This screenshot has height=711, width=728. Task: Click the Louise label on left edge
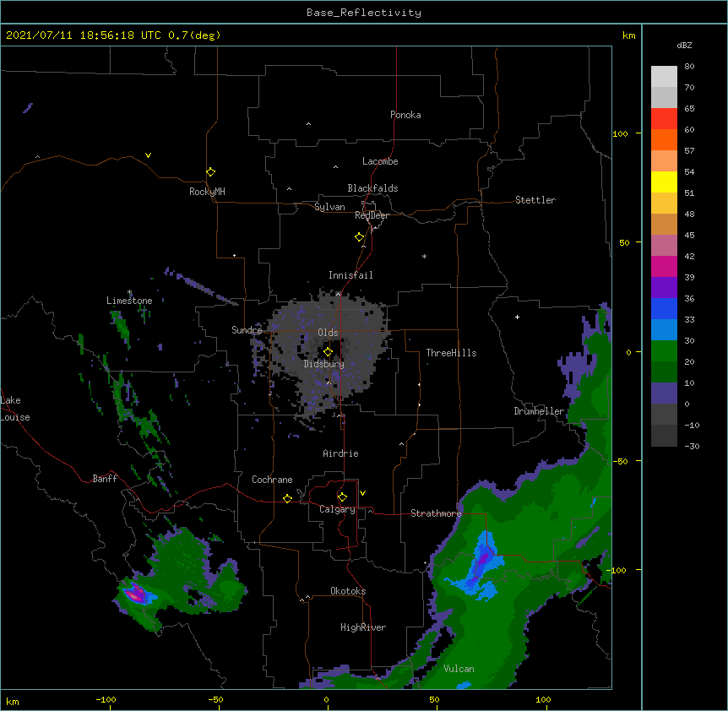(15, 417)
